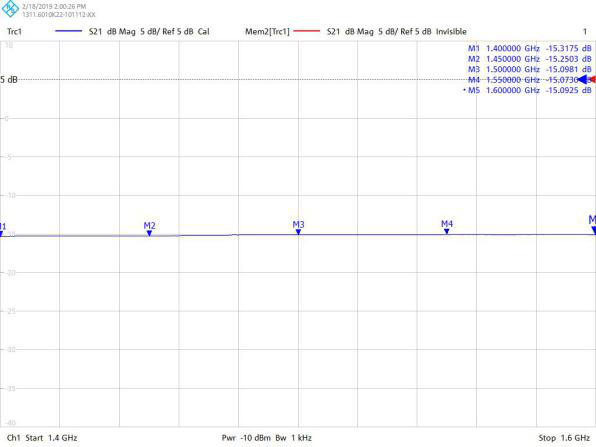
Task: Select the M4 marker triangle on trace
Action: (x=447, y=231)
